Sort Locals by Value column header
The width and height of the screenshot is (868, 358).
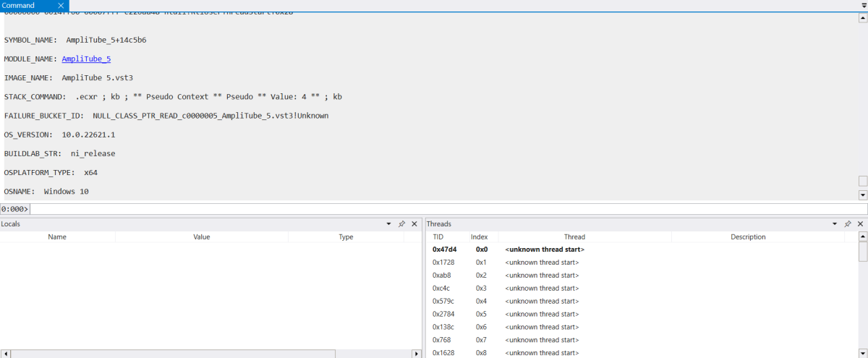(202, 237)
